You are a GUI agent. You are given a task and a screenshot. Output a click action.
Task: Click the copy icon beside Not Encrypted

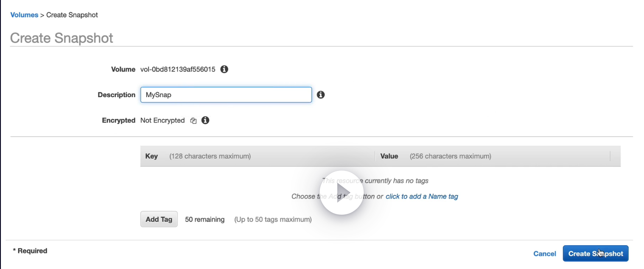click(x=193, y=120)
